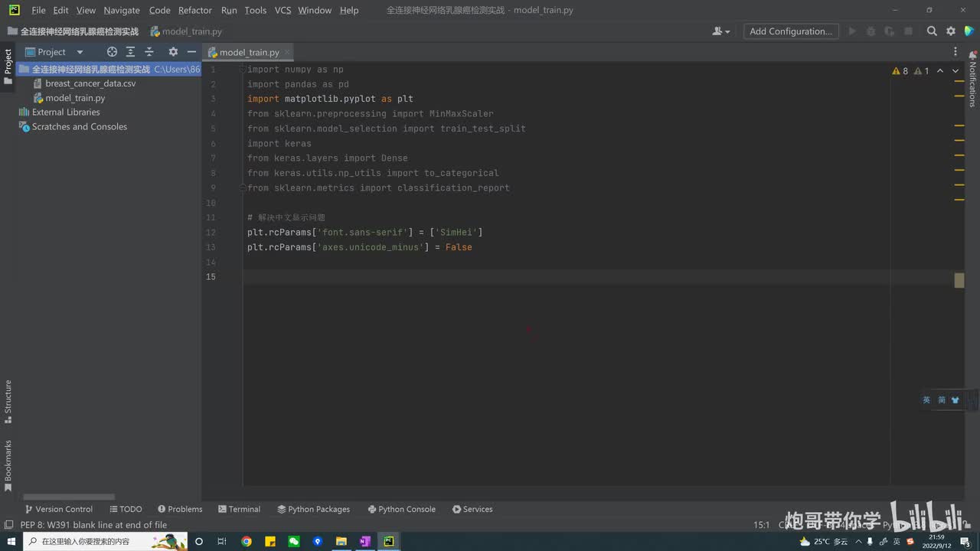980x551 pixels.
Task: Jump to previous highlighted problem arrow
Action: coord(940,71)
